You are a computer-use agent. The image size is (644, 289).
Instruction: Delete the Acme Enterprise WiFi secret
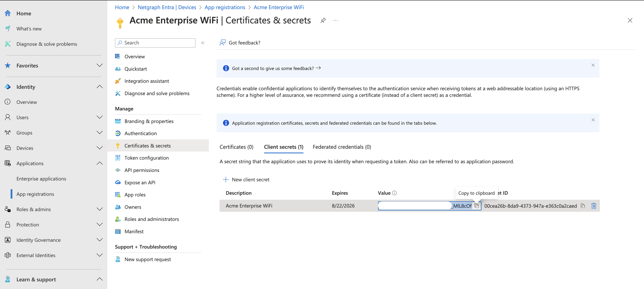pos(594,206)
